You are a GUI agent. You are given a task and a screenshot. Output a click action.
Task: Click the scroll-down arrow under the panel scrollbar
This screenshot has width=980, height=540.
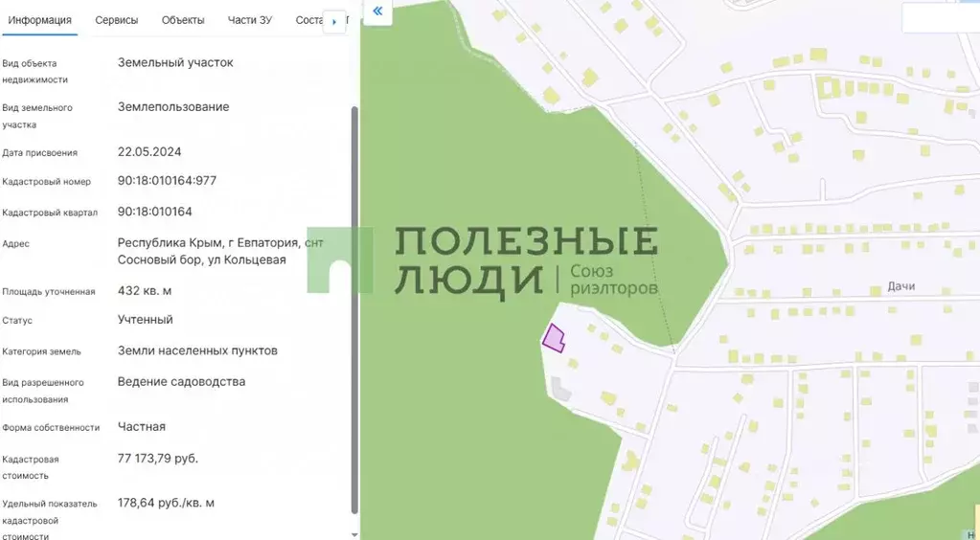pos(355,534)
